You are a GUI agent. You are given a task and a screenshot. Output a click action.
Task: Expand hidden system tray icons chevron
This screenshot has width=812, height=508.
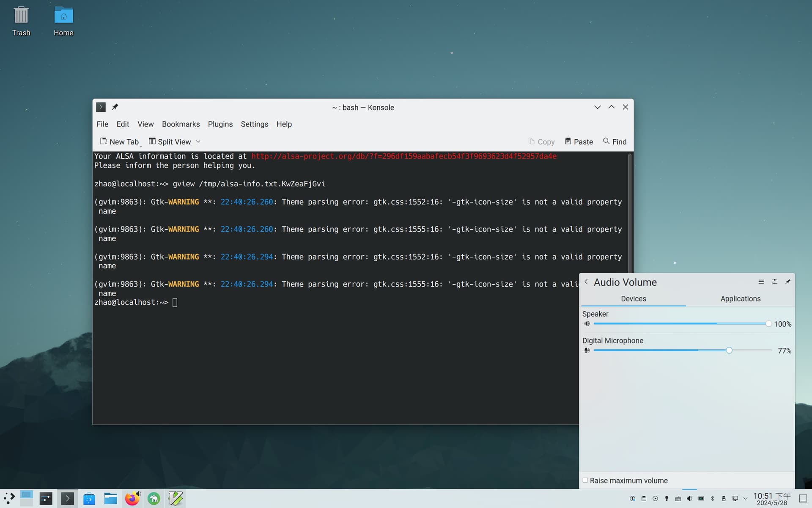(x=745, y=499)
